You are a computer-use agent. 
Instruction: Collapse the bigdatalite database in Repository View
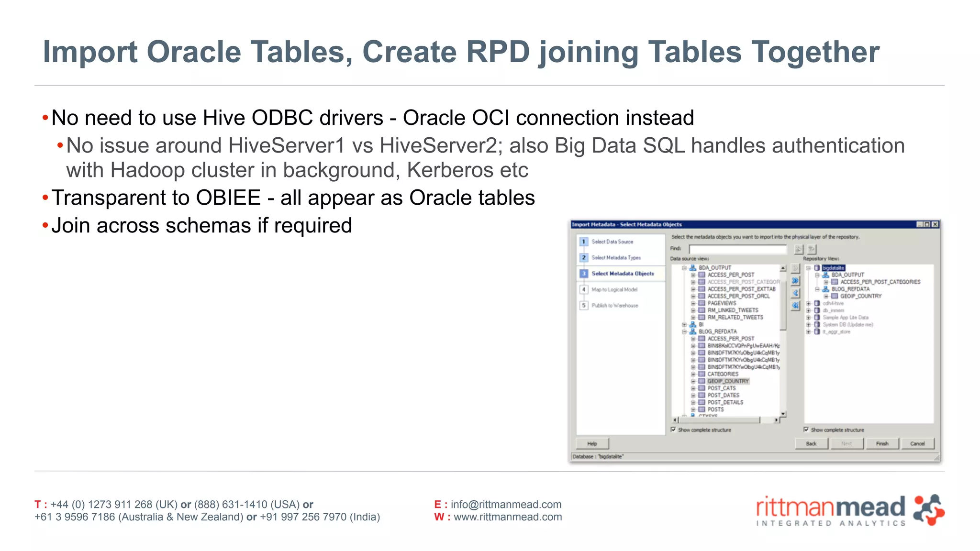809,268
